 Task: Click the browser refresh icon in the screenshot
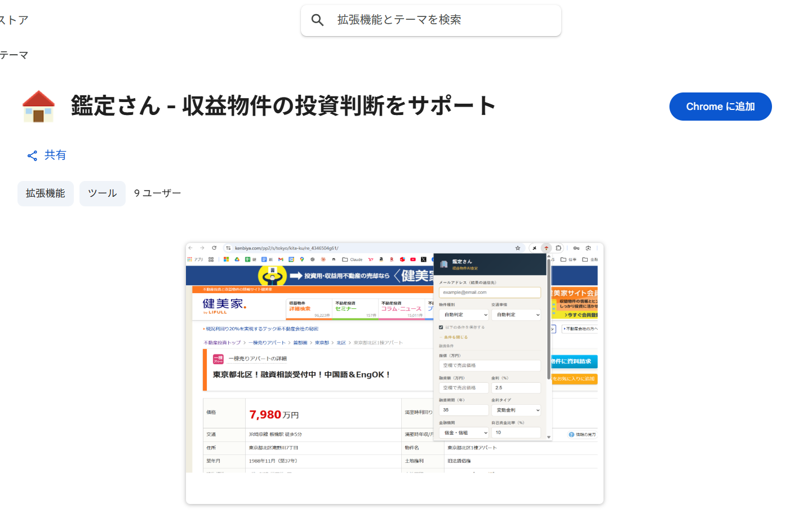[x=215, y=248]
